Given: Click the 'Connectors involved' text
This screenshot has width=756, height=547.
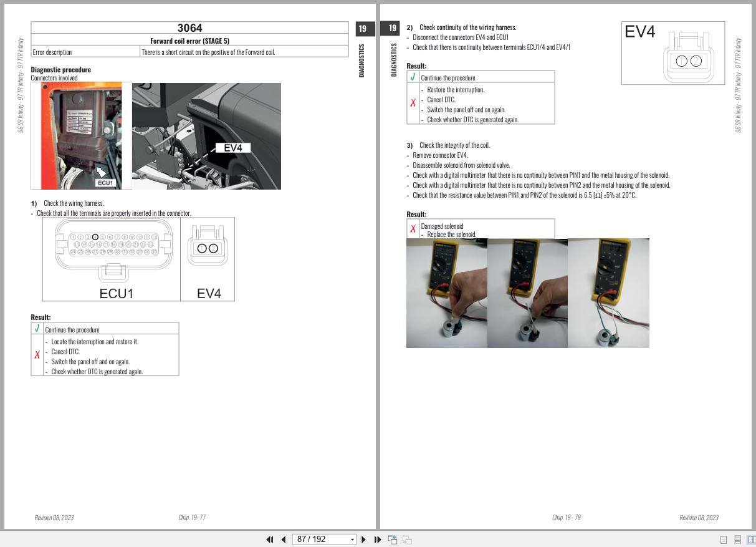Looking at the screenshot, I should 54,78.
